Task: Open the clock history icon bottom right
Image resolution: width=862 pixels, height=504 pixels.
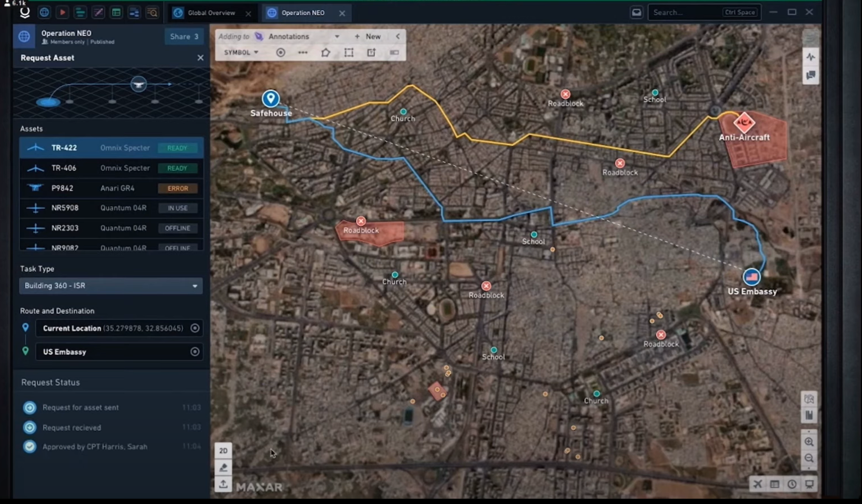Action: [792, 484]
